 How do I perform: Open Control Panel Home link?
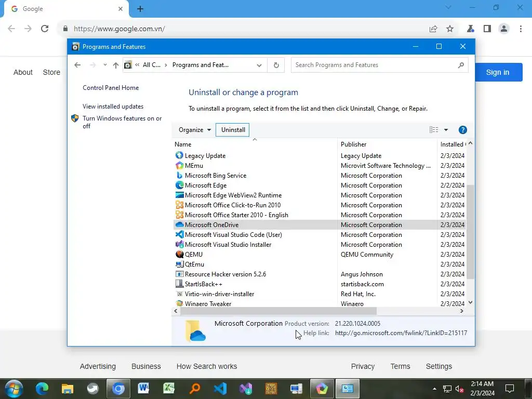(x=111, y=87)
